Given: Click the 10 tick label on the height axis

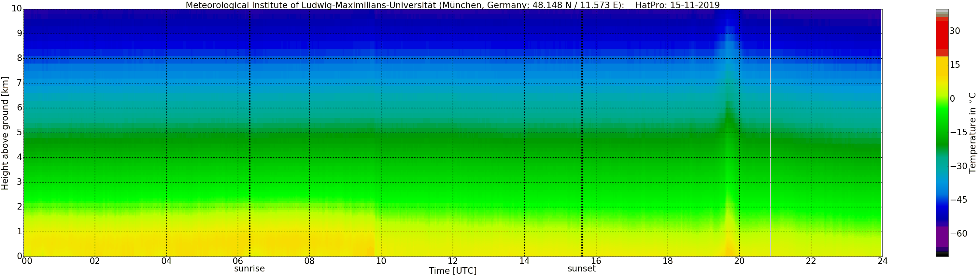Looking at the screenshot, I should tap(17, 8).
